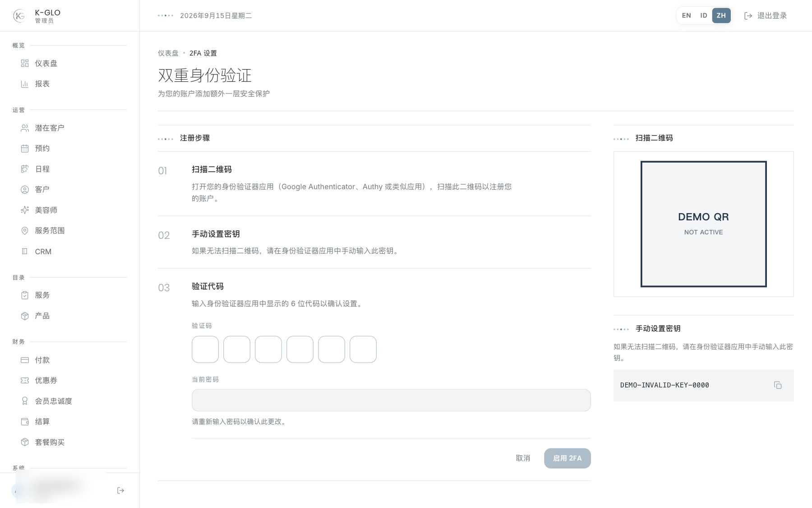Click the 日程 schedule icon
Screen dimensions: 812x508
point(25,169)
